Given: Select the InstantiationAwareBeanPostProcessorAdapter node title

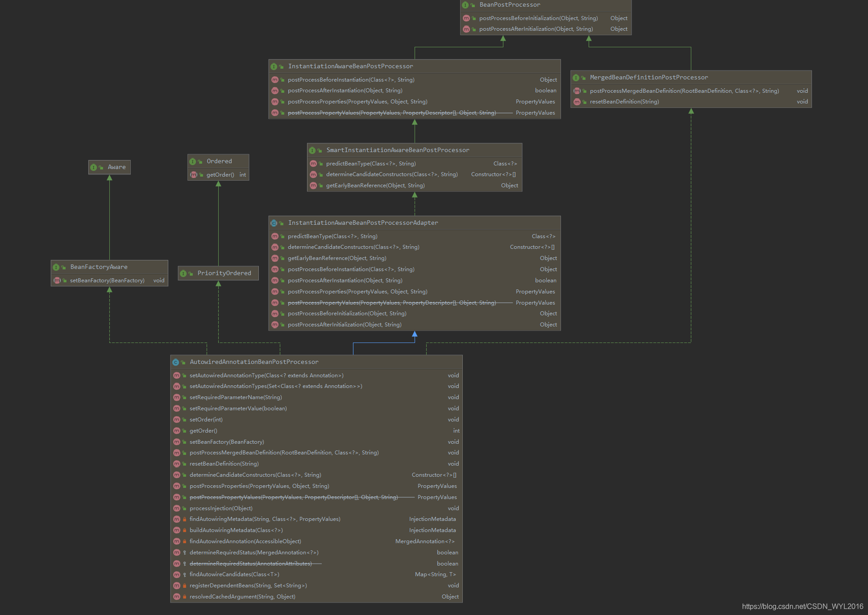Looking at the screenshot, I should pyautogui.click(x=363, y=223).
